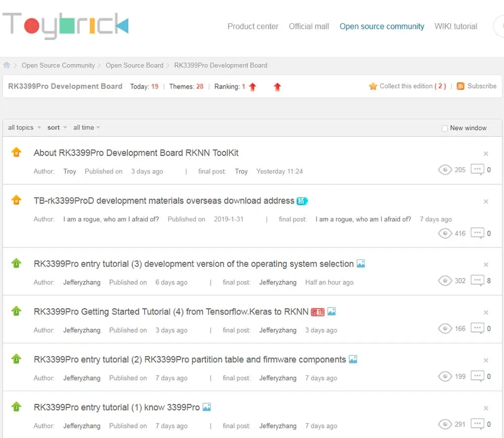Click author Troy on RKNN ToolKit thread
Viewport: 504px width, 438px height.
70,172
